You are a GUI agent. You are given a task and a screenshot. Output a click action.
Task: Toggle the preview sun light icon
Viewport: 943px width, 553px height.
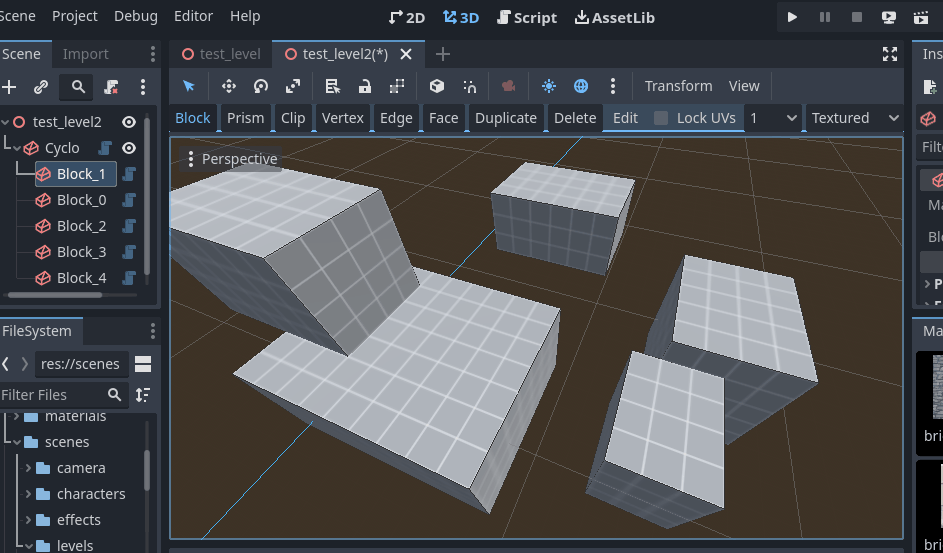click(548, 86)
